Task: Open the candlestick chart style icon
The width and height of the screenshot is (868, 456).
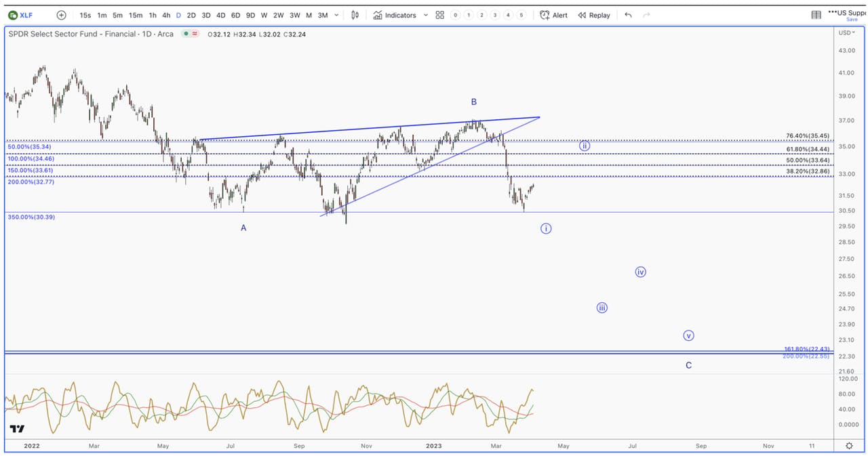Action: (x=355, y=15)
